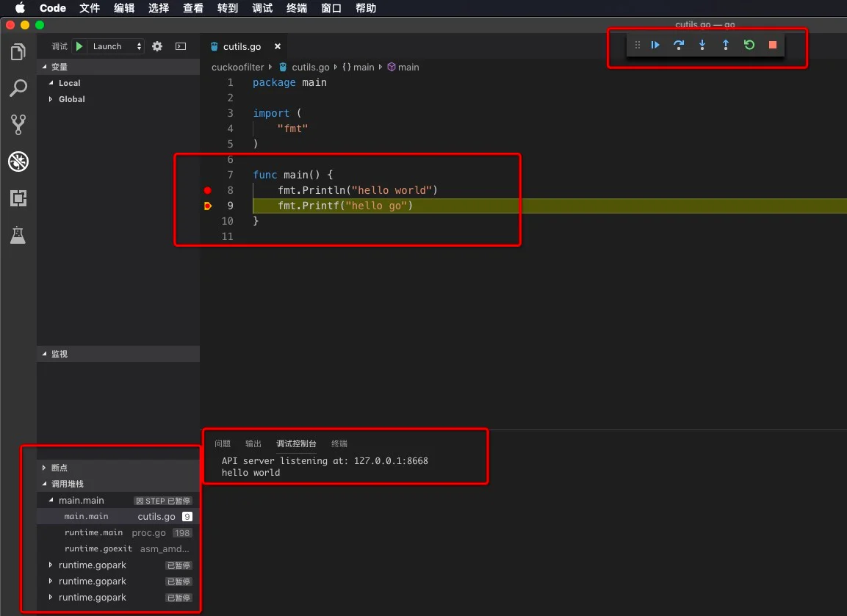The height and width of the screenshot is (616, 847).
Task: Expand the Global variables section
Action: point(71,99)
